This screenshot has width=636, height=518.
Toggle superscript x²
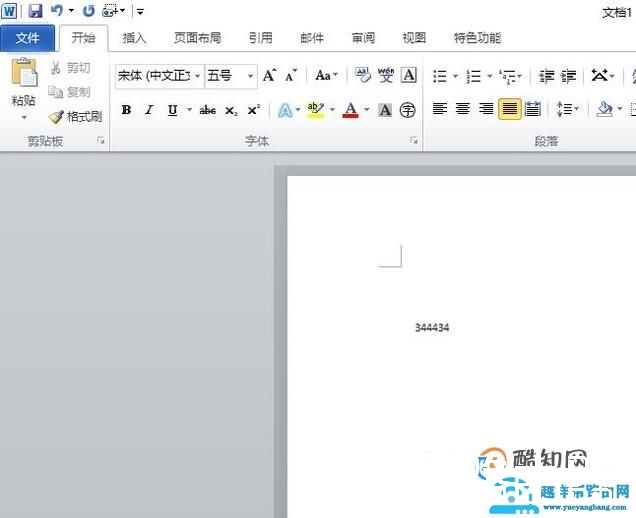254,110
